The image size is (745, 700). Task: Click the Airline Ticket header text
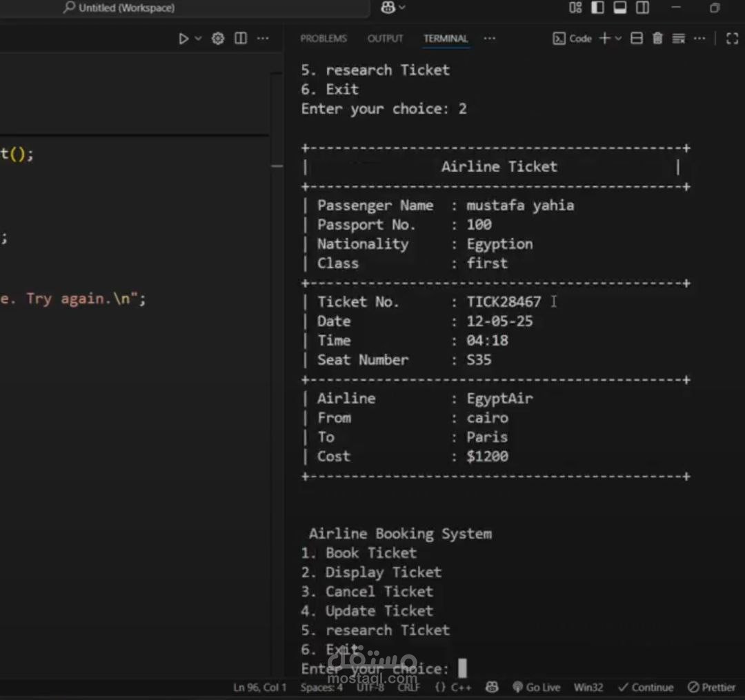pyautogui.click(x=499, y=166)
